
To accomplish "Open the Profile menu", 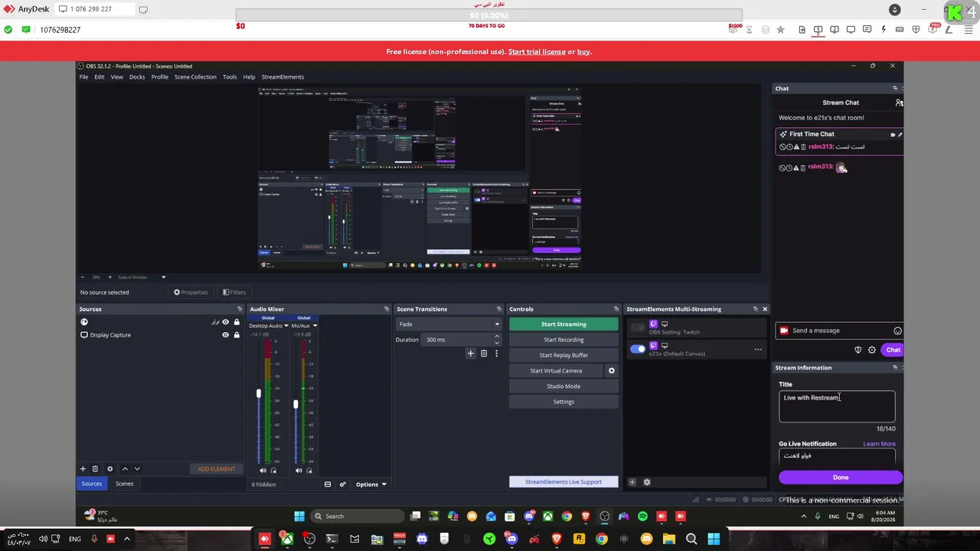I will (x=160, y=77).
